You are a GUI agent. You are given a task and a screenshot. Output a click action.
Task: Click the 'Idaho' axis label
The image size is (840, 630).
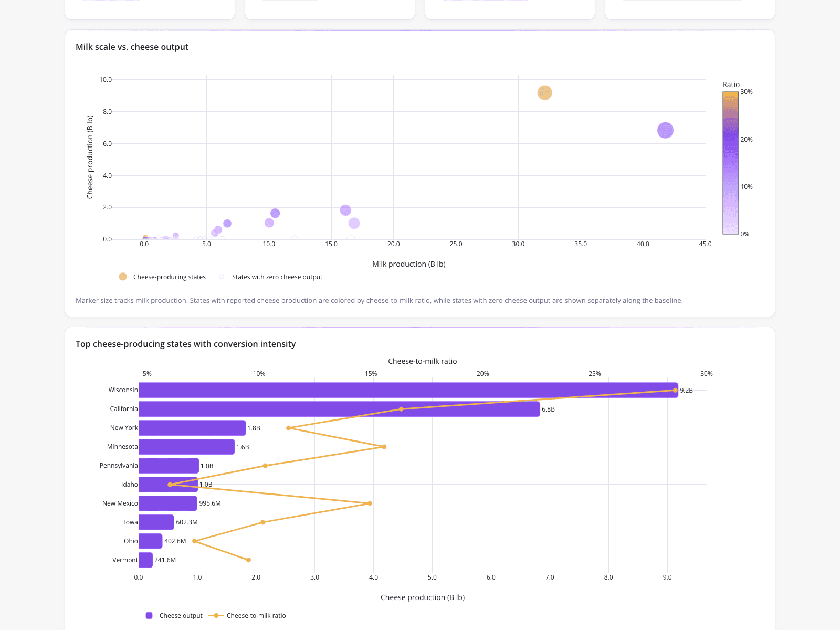pos(130,485)
